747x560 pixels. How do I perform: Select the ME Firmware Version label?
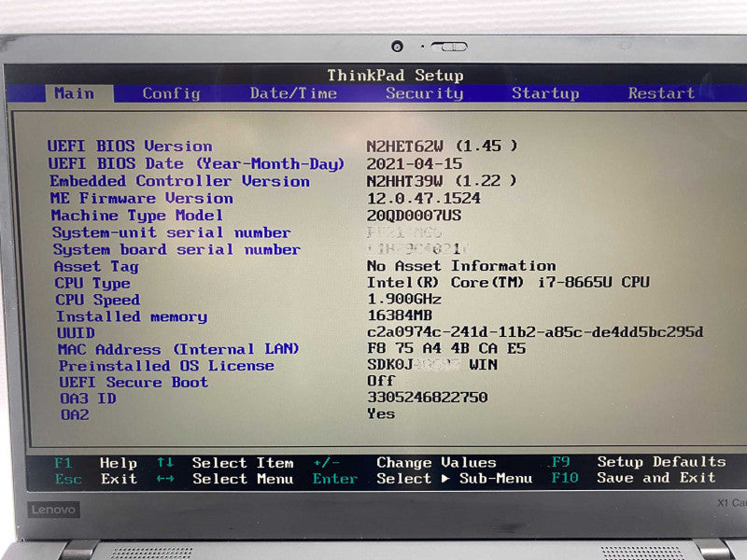tap(142, 198)
